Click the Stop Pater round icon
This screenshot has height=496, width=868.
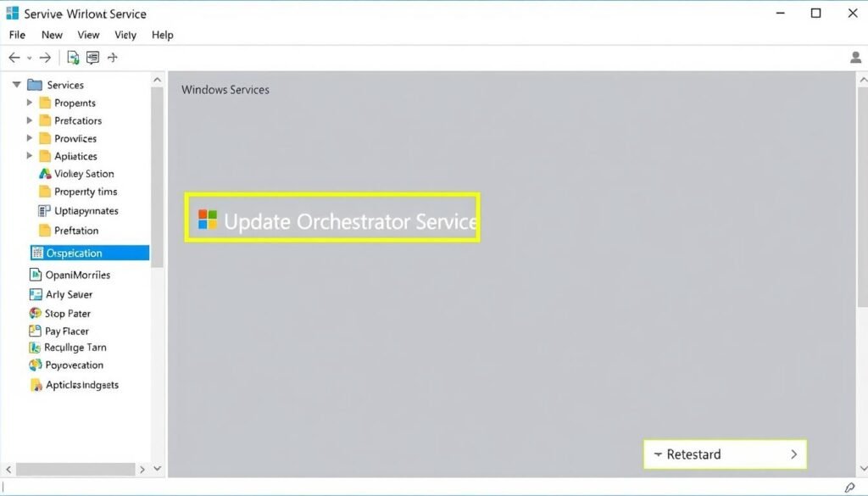pos(35,314)
